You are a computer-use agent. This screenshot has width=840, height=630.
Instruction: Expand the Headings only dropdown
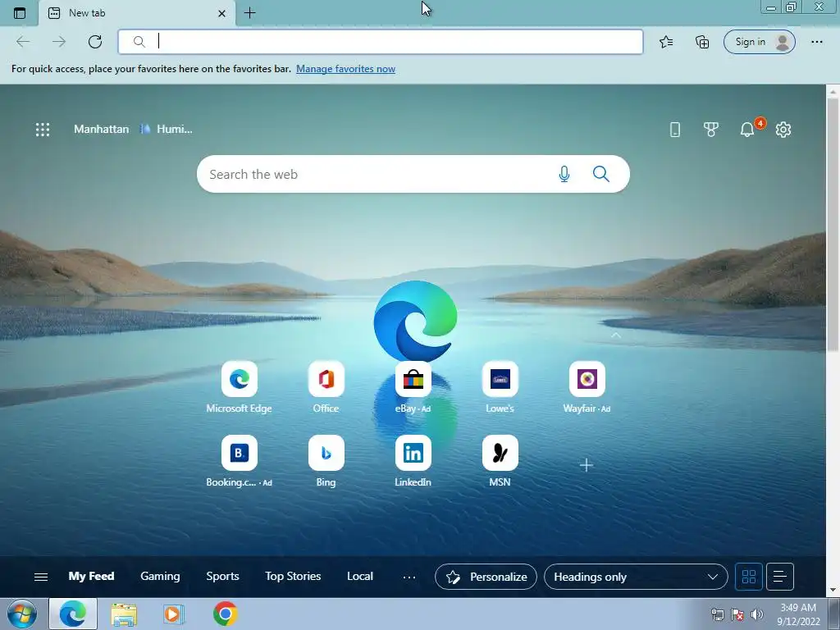636,577
